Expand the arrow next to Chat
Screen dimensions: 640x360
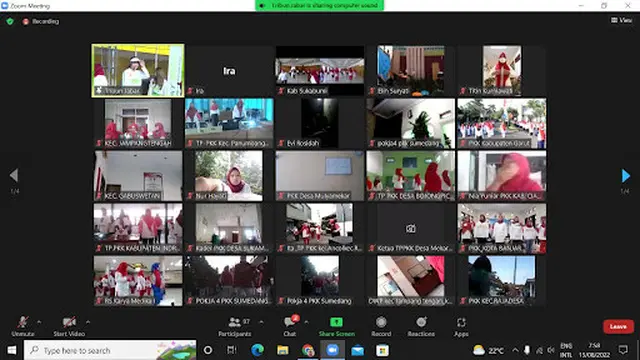[x=306, y=322]
